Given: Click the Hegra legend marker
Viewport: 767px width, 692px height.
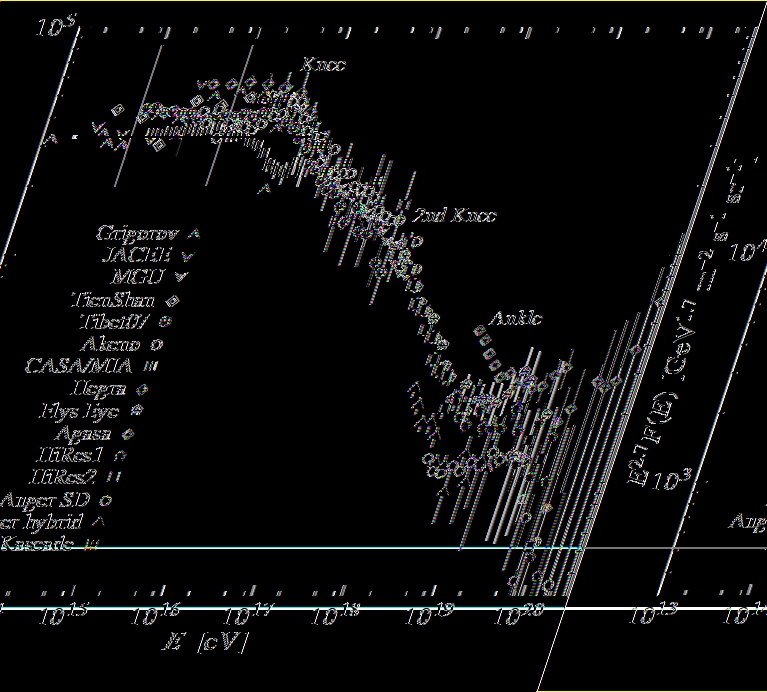Looking at the screenshot, I should point(144,388).
